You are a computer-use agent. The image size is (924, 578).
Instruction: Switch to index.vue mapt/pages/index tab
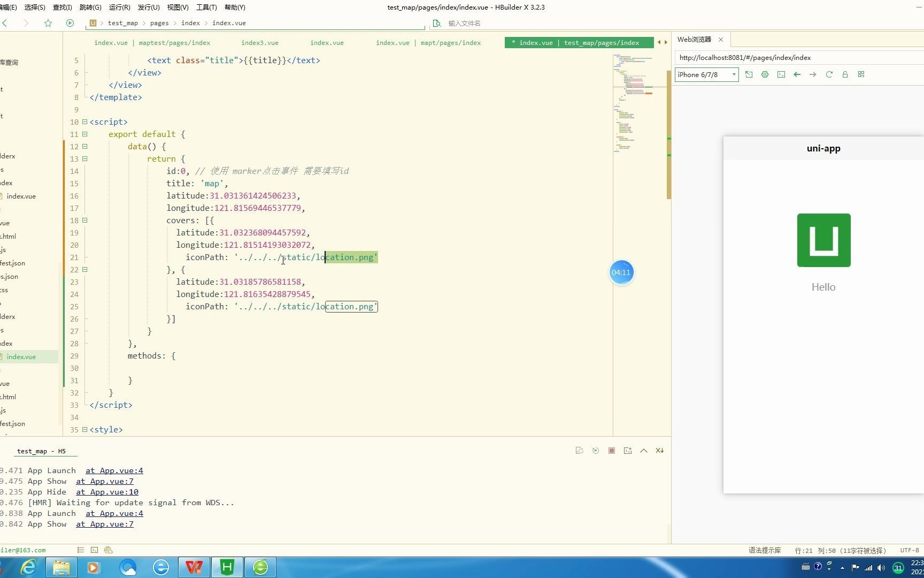tap(428, 43)
